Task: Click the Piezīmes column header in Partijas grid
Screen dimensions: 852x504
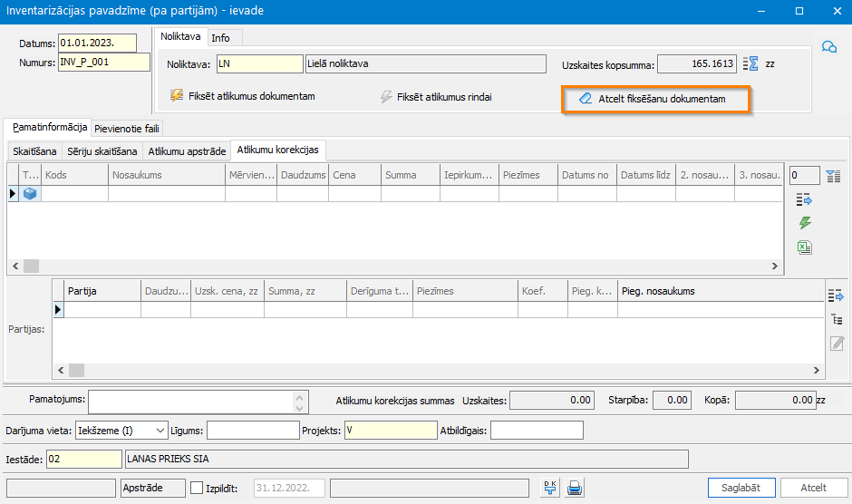Action: [x=465, y=291]
